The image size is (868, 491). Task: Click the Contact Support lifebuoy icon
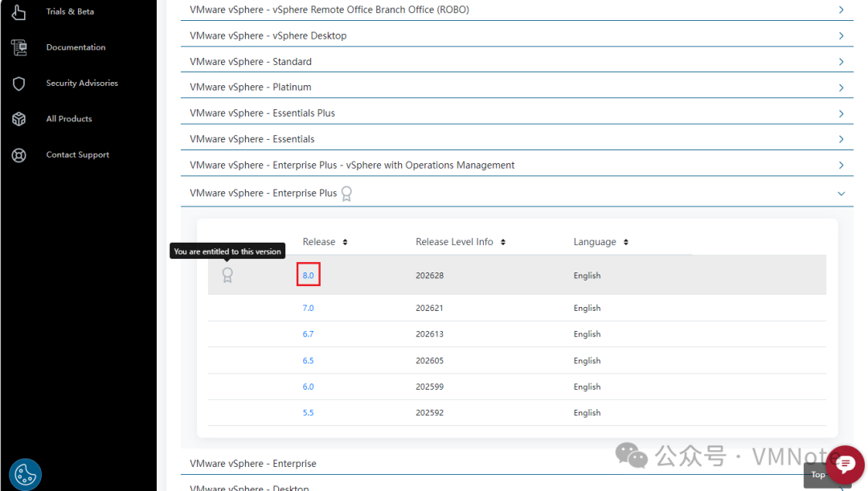pyautogui.click(x=18, y=155)
